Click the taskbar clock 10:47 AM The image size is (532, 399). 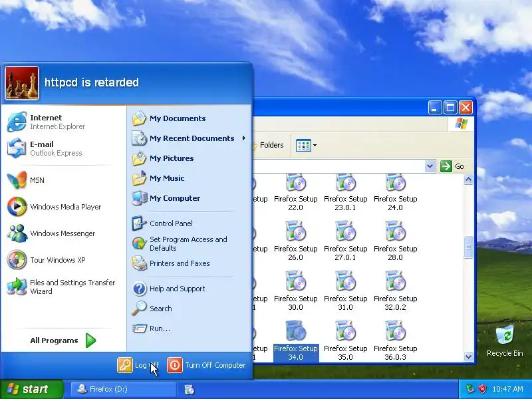pos(507,389)
